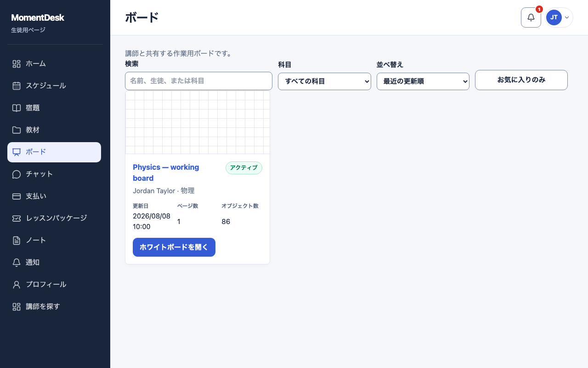This screenshot has height=368, width=588.
Task: Select the active ボード sidebar item
Action: [x=54, y=152]
